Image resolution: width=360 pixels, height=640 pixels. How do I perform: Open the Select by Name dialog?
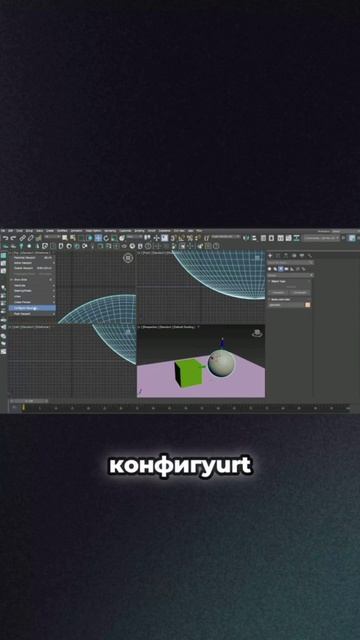72,238
